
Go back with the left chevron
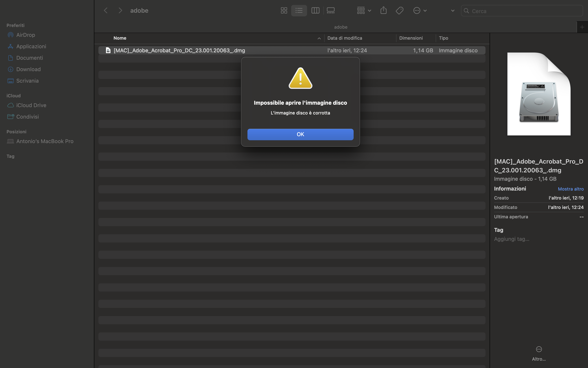point(105,10)
